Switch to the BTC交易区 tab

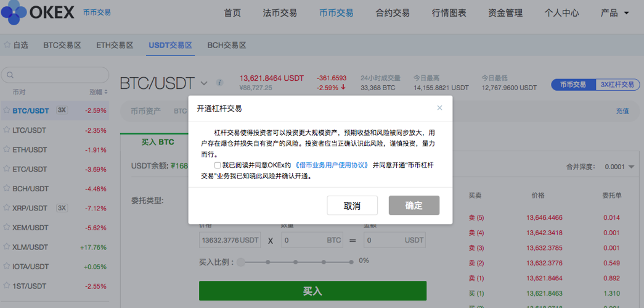tap(62, 45)
